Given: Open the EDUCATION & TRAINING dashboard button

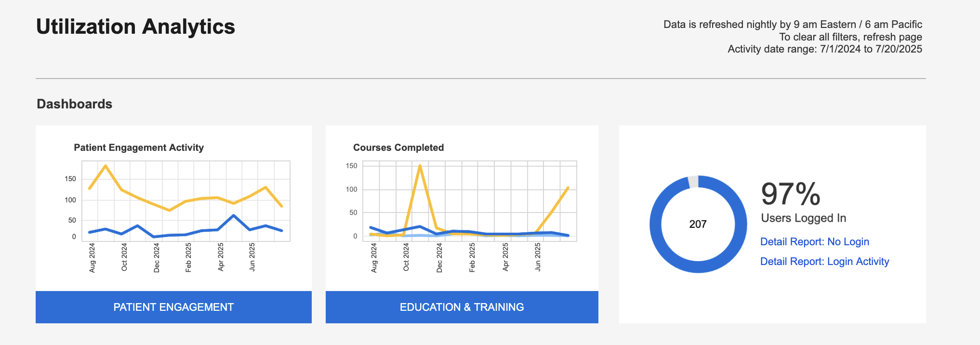Looking at the screenshot, I should pos(462,307).
